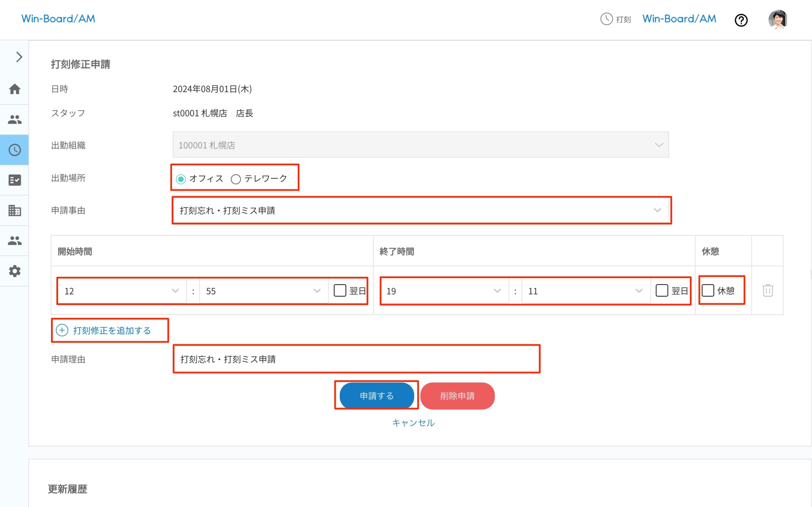Submit the request with 申請する
The width and height of the screenshot is (812, 507).
(377, 396)
